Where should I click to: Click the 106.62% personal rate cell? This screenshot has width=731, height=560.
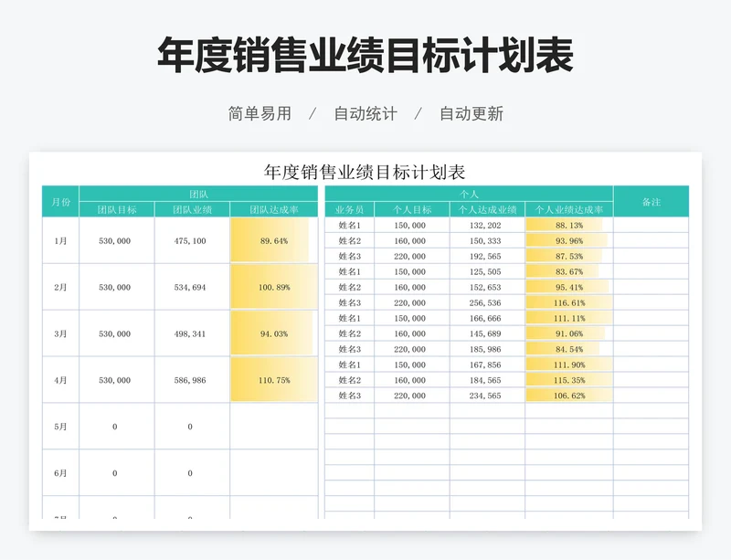(x=569, y=396)
